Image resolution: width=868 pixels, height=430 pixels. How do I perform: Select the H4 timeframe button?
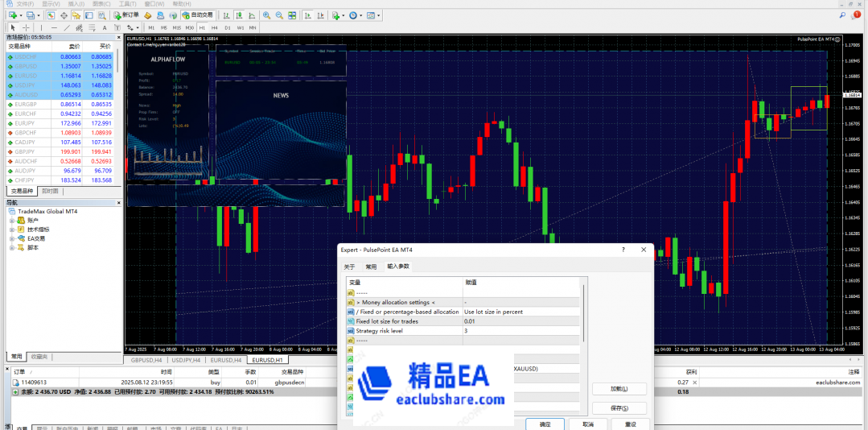click(x=215, y=27)
